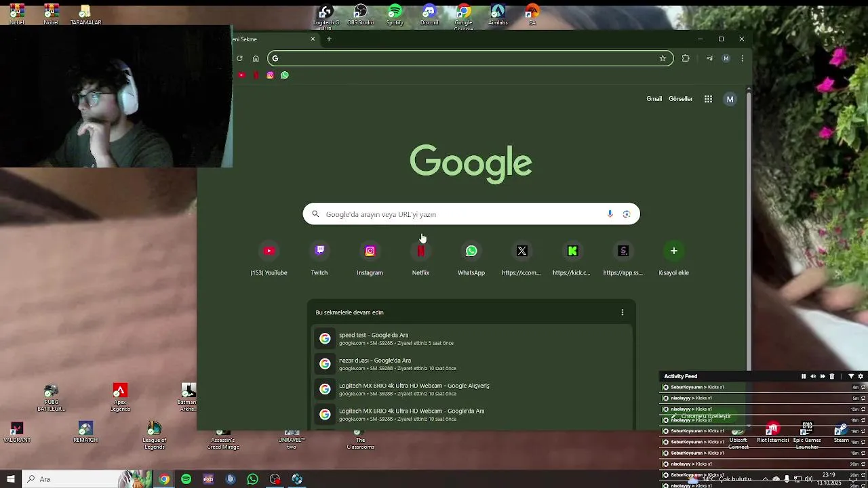Image resolution: width=868 pixels, height=488 pixels.
Task: Open the Chrome profile M avatar in toolbar
Action: point(726,58)
